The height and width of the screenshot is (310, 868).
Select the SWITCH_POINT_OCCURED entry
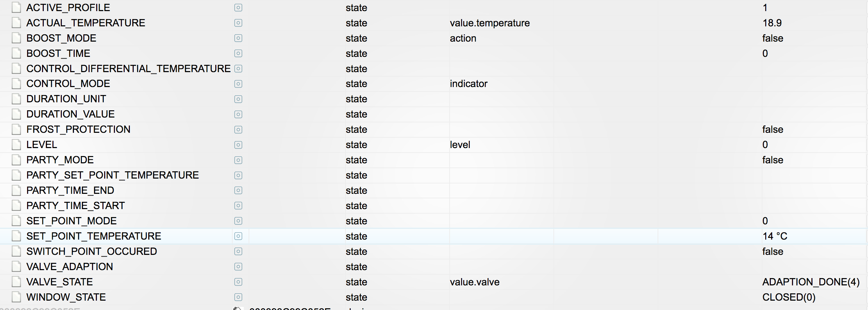pyautogui.click(x=92, y=251)
